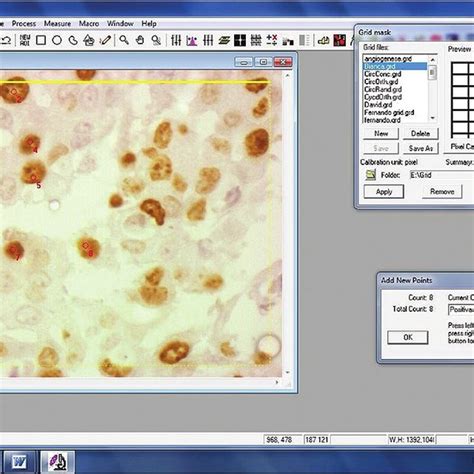The height and width of the screenshot is (474, 474).
Task: Click the current class field in Add New Points
Action: (461, 310)
